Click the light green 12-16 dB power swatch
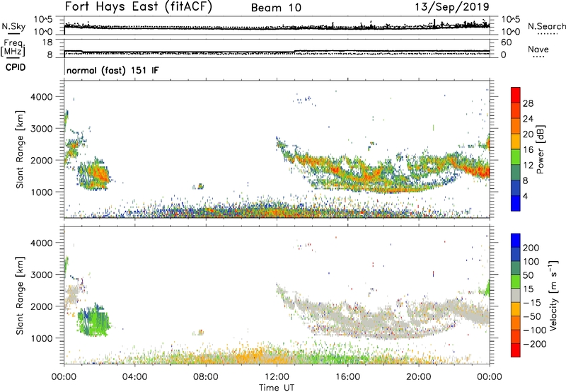 (516, 156)
